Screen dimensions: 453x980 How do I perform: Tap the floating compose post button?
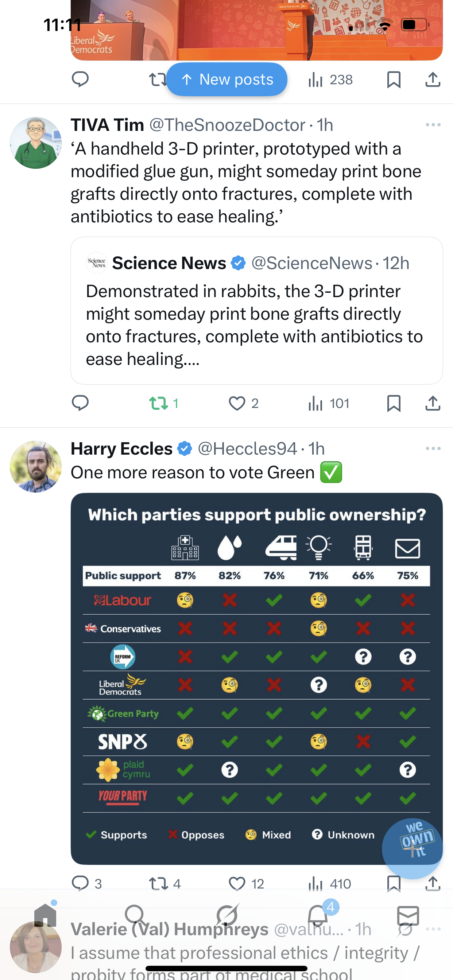(412, 848)
